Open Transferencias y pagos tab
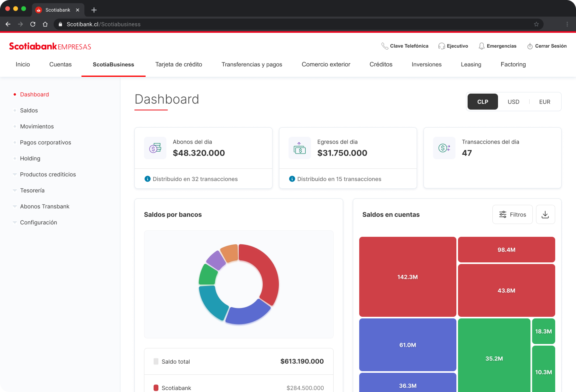 pyautogui.click(x=252, y=64)
